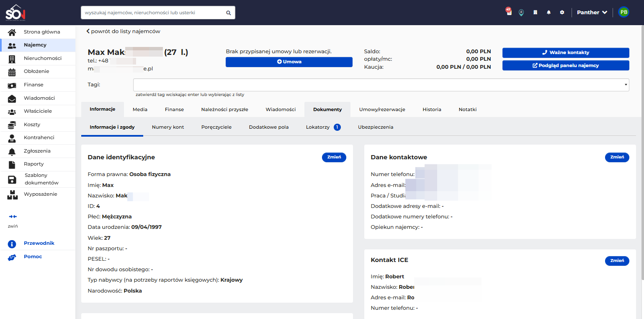Click Zmień in Kontakt ICE card
644x319 pixels.
617,261
